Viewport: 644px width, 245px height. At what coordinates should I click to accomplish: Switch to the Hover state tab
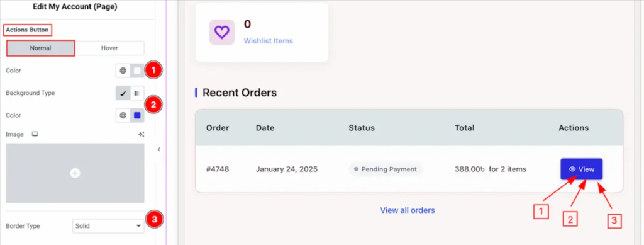[109, 48]
